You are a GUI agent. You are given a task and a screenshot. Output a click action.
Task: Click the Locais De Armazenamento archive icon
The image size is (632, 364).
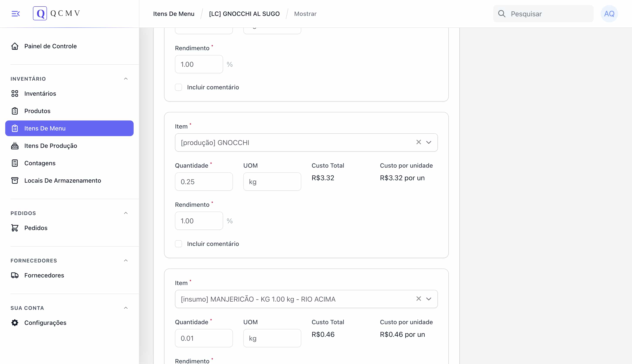click(15, 180)
